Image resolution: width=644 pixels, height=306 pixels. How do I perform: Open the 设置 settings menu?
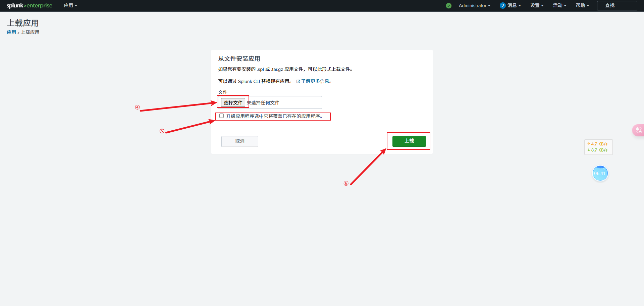(x=537, y=5)
